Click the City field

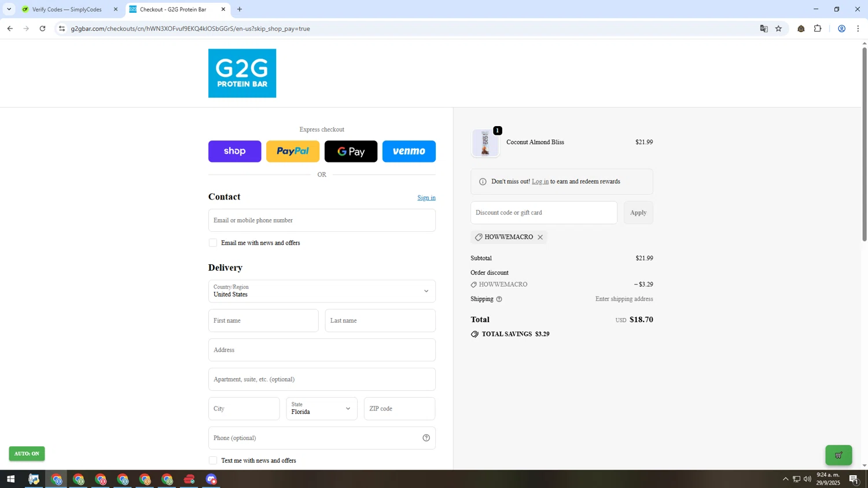click(x=244, y=409)
